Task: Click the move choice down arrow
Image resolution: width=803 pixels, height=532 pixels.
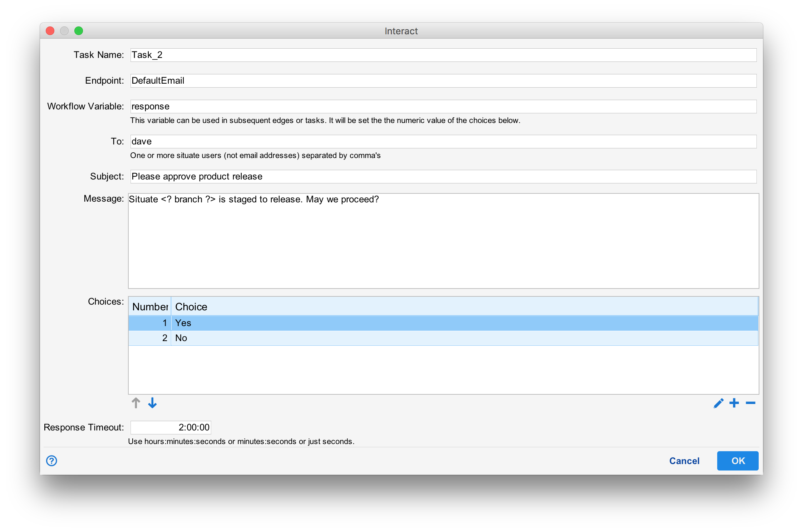Action: coord(152,403)
